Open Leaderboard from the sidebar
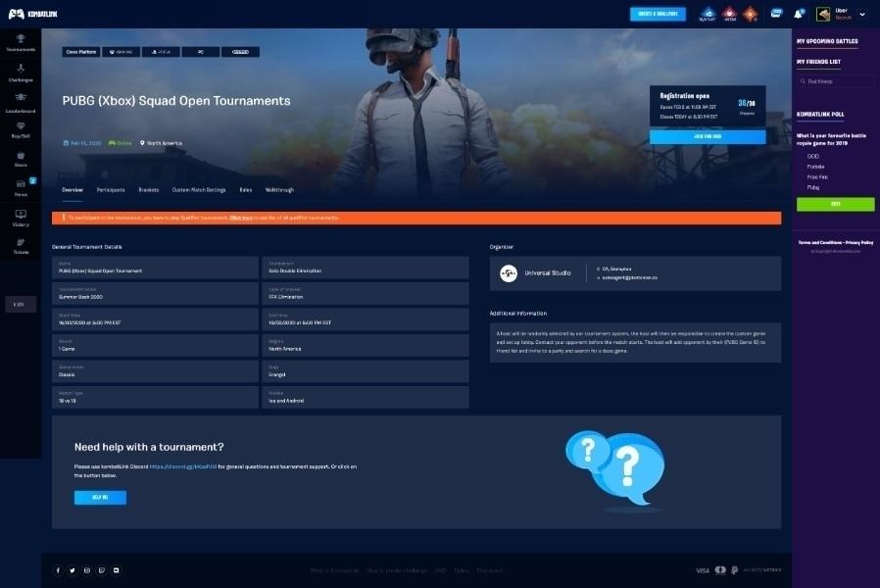 coord(21,103)
